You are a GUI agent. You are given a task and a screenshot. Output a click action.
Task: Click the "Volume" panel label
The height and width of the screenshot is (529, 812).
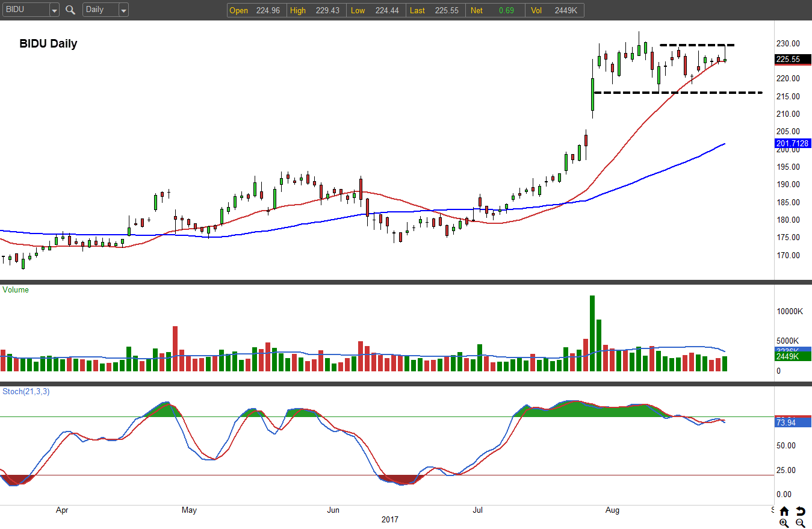[x=16, y=289]
